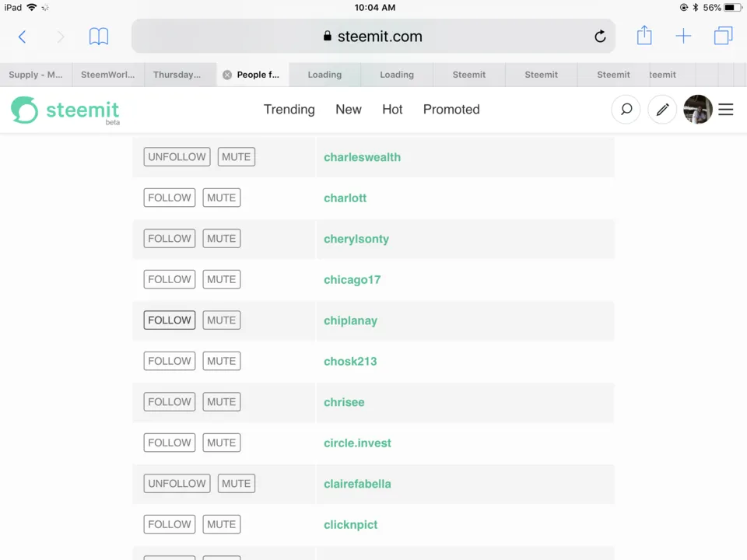
Task: Follow chiplanay
Action: (170, 320)
